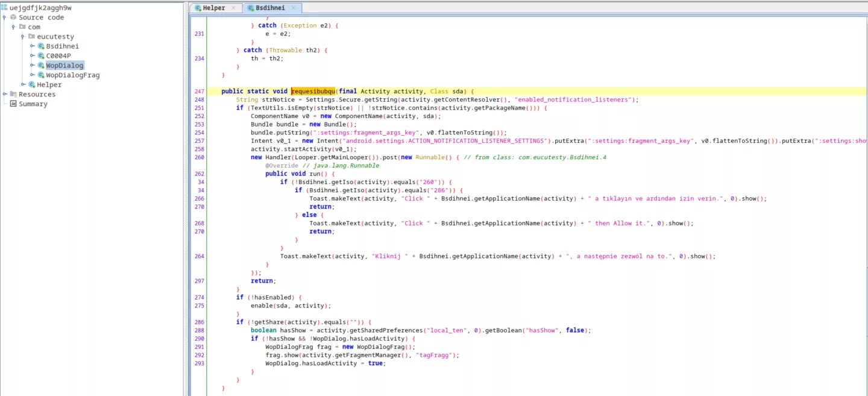Expand the WopDialog class node

32,66
